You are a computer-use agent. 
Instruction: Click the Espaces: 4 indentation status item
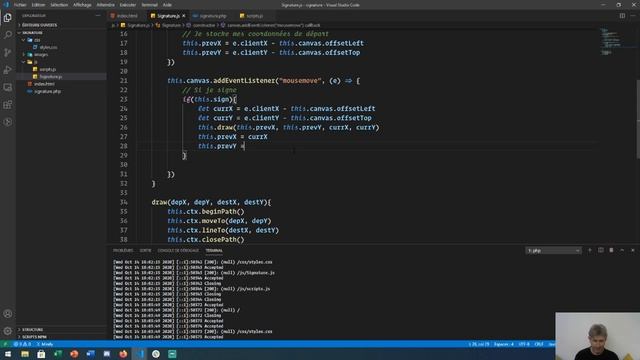point(504,344)
